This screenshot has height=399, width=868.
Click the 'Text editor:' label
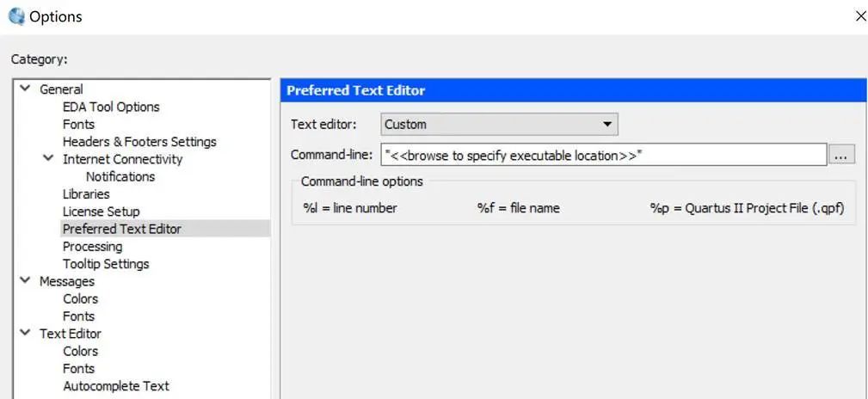323,125
